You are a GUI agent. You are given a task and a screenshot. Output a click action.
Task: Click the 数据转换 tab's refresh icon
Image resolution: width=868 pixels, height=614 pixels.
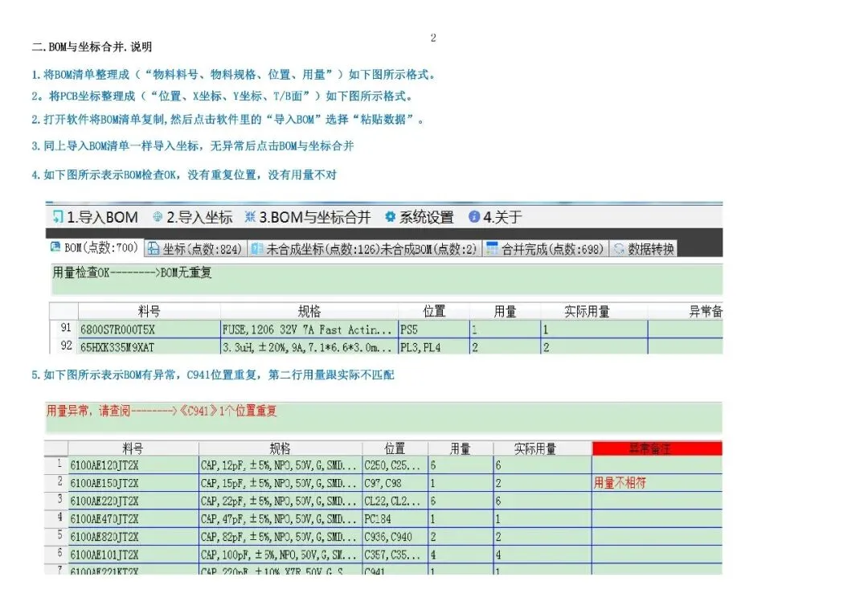(x=618, y=249)
